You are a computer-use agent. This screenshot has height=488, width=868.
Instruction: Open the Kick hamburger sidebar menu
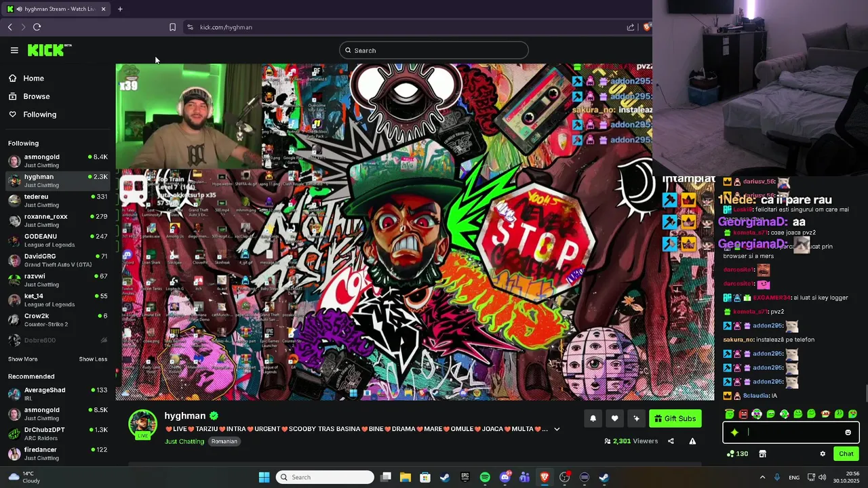pos(14,50)
